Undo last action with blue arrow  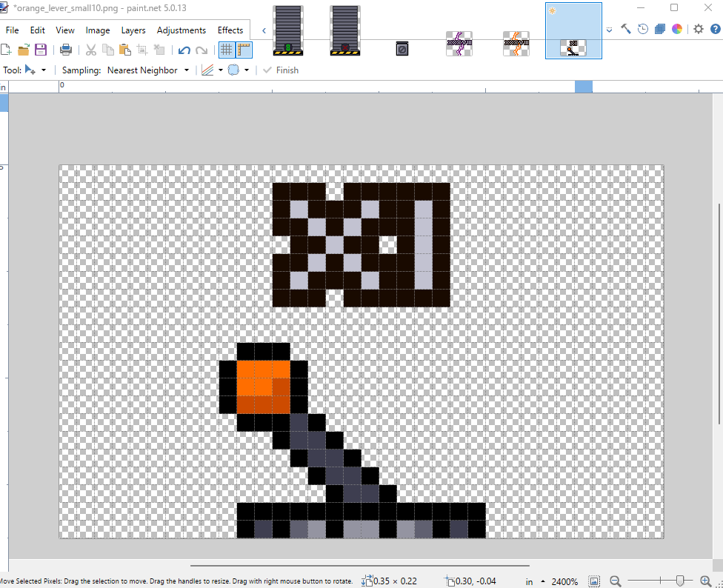coord(184,50)
